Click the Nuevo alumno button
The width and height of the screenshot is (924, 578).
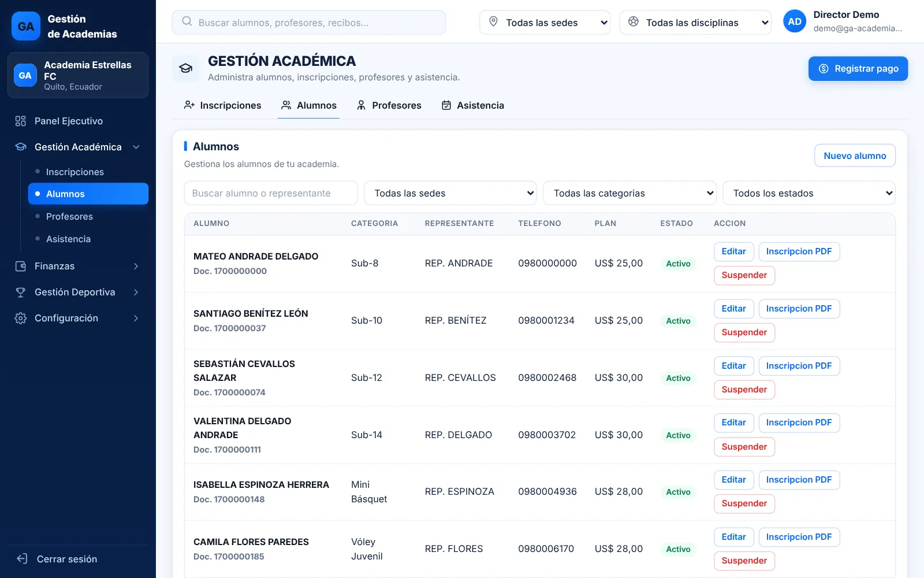click(x=855, y=155)
